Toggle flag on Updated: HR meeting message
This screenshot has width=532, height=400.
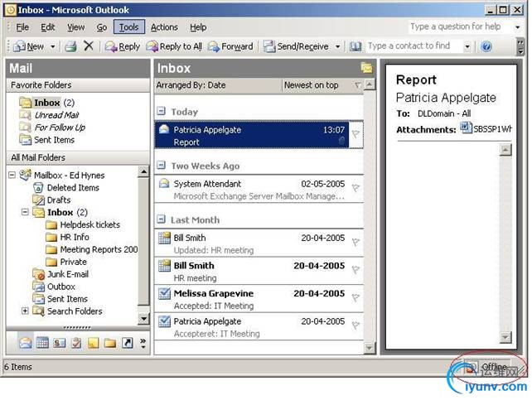click(x=355, y=242)
